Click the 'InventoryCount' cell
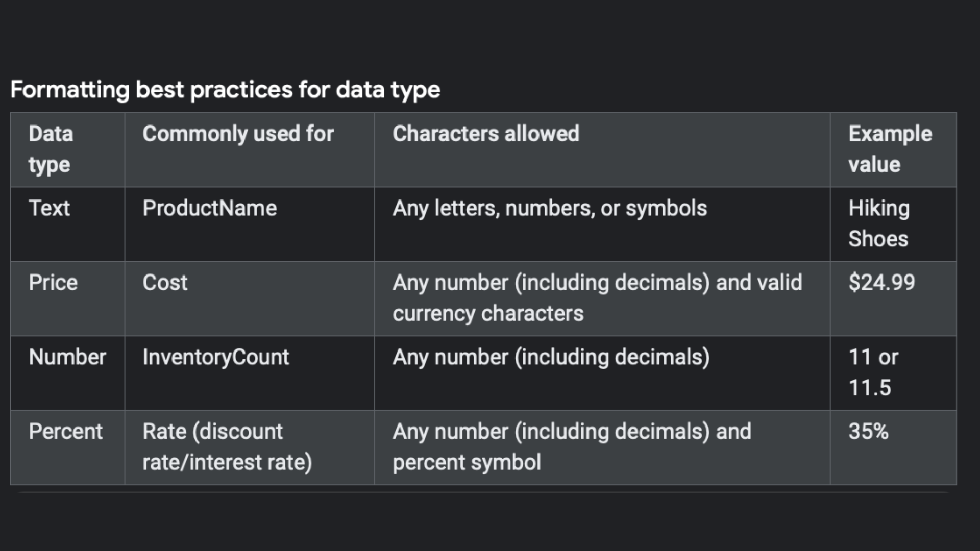Viewport: 980px width, 551px height. pos(250,373)
